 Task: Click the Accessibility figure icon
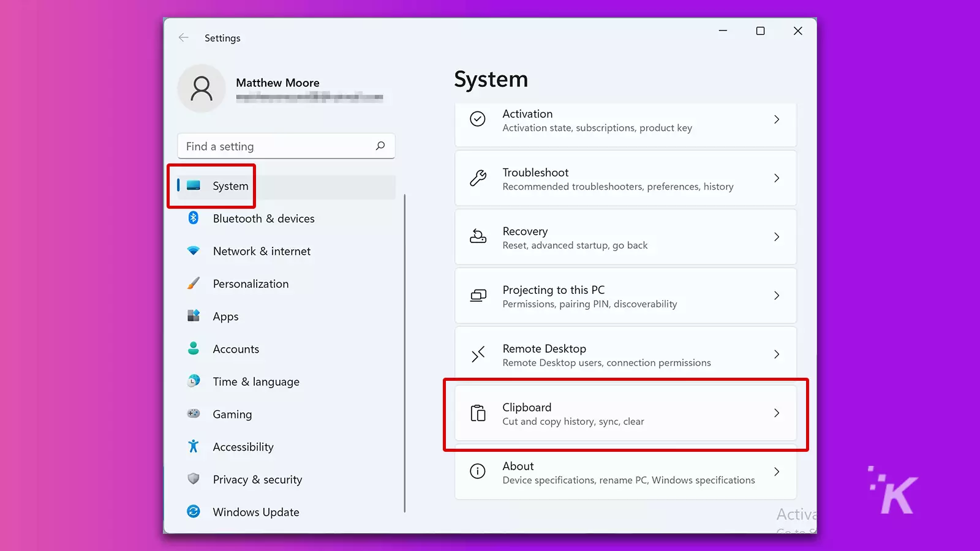pyautogui.click(x=194, y=446)
